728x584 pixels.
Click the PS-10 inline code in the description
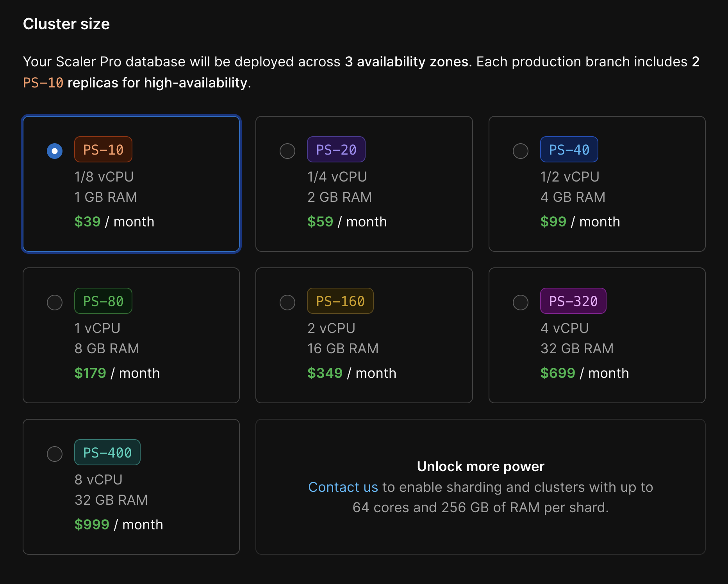[43, 82]
